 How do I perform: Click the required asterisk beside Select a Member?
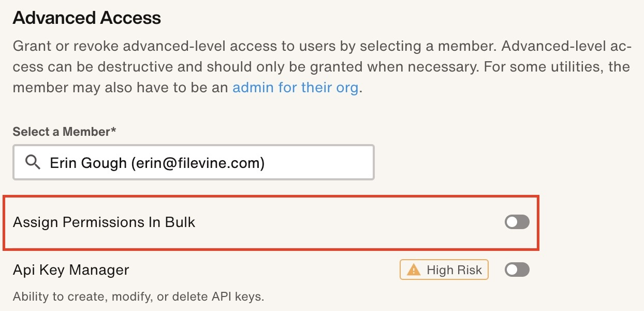113,131
